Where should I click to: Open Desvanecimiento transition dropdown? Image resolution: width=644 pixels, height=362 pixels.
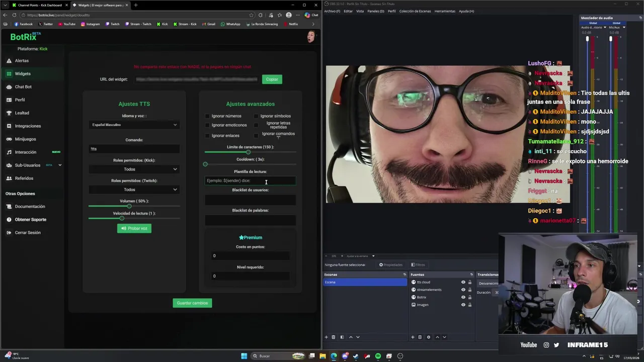pos(488,284)
